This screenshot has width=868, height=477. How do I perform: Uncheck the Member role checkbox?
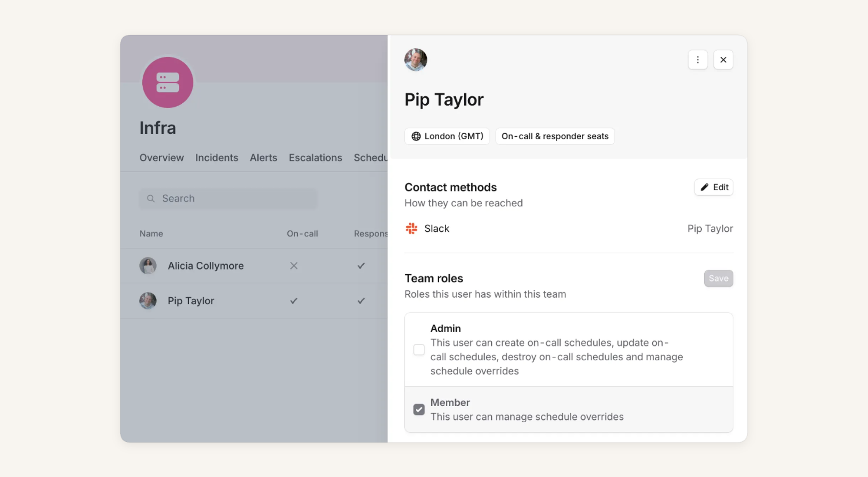[x=419, y=409]
